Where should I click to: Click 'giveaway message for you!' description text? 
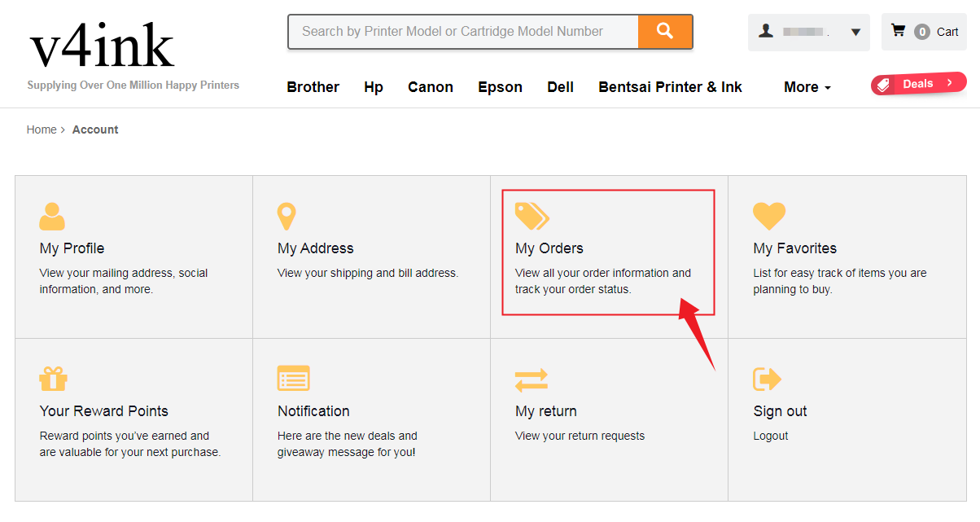pos(347,452)
